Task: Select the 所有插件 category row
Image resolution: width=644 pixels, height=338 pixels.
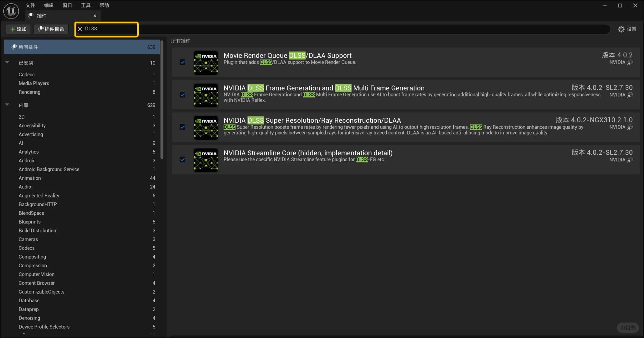Action: [82, 47]
